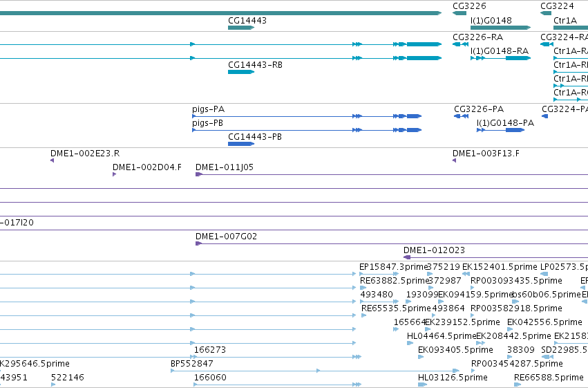Click the HL03126.5prime EST label
The image size is (588, 388).
(x=453, y=378)
